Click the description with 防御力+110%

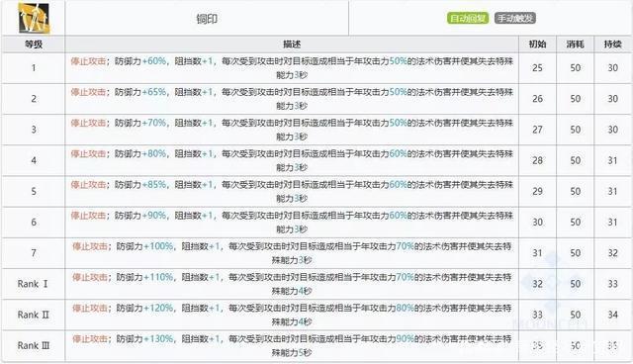click(x=292, y=284)
